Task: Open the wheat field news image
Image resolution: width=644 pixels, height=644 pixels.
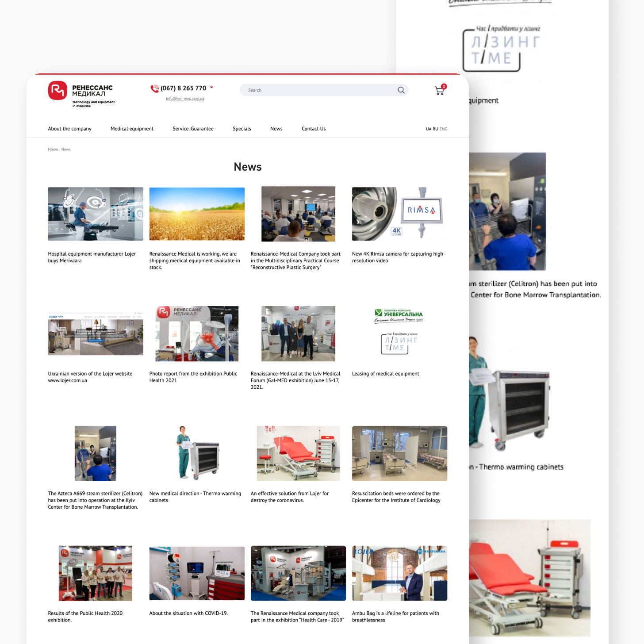Action: point(197,214)
